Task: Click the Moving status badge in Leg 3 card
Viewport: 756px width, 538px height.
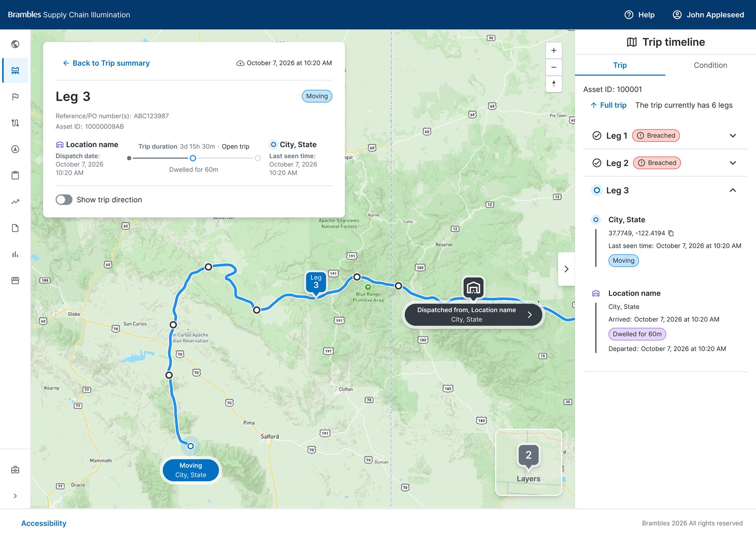Action: click(x=317, y=96)
